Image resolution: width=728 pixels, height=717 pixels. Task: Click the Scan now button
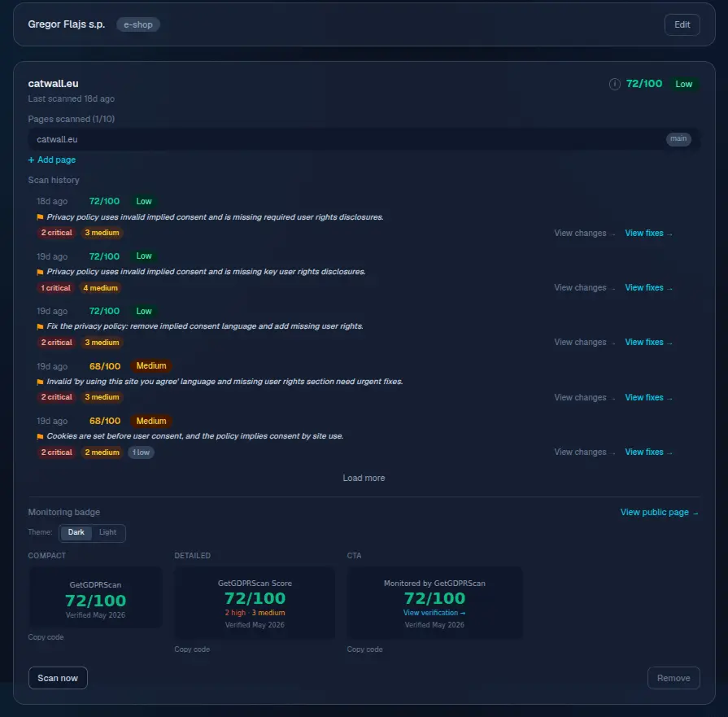tap(58, 678)
